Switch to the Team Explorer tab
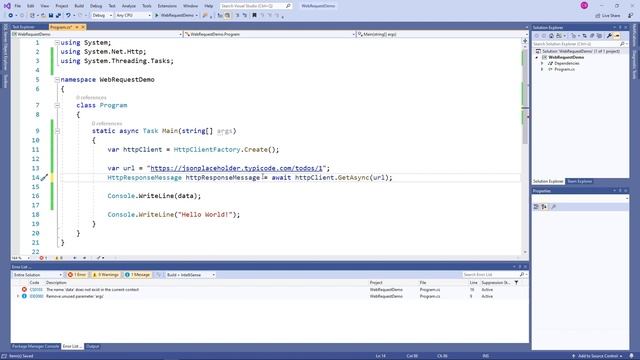Screen dimensions: 640x360 click(x=579, y=181)
